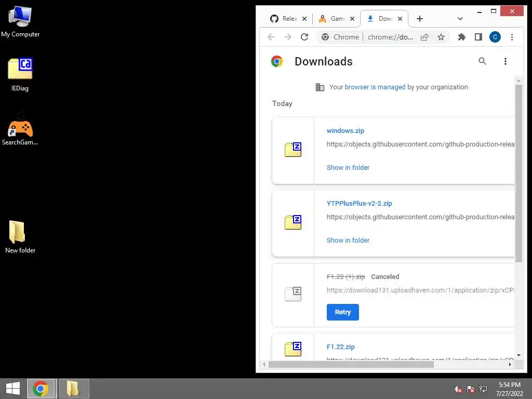
Task: Click the horizontal scrollbar thumb
Action: (351, 364)
